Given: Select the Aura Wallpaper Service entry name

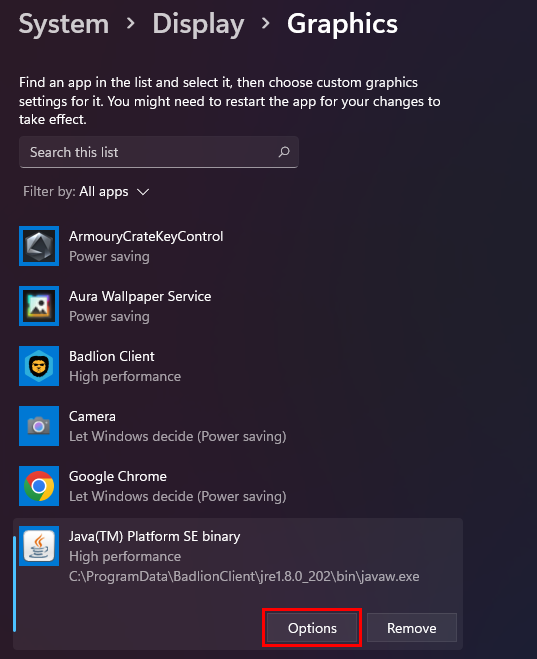Looking at the screenshot, I should tap(140, 296).
